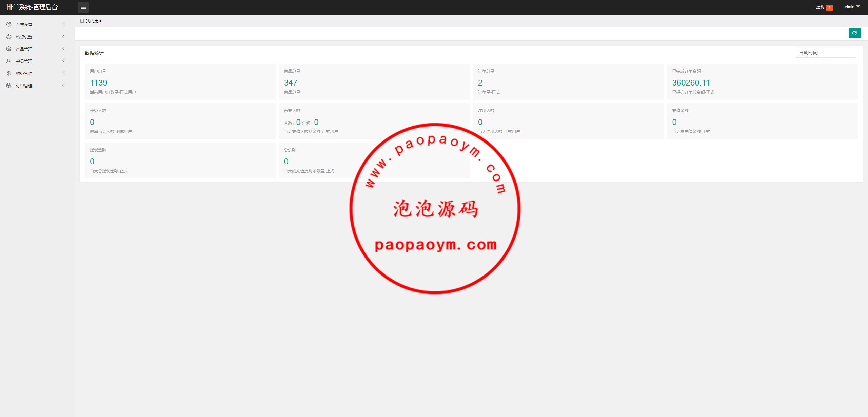Expand the 站点设置 chevron arrow
The width and height of the screenshot is (868, 417).
[63, 36]
